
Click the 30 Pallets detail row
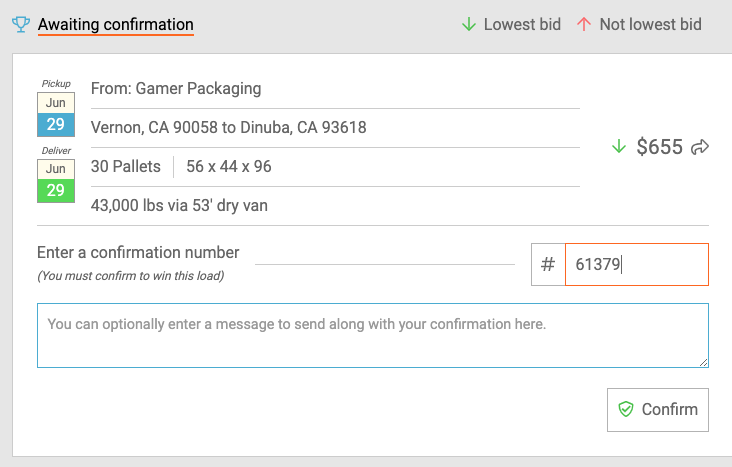[335, 167]
